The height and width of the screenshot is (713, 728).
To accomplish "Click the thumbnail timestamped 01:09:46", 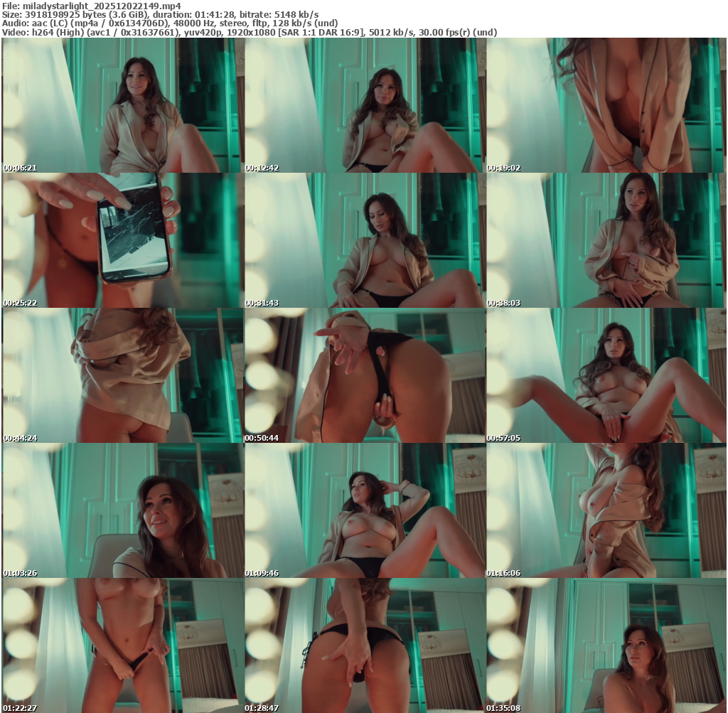I will pyautogui.click(x=364, y=510).
